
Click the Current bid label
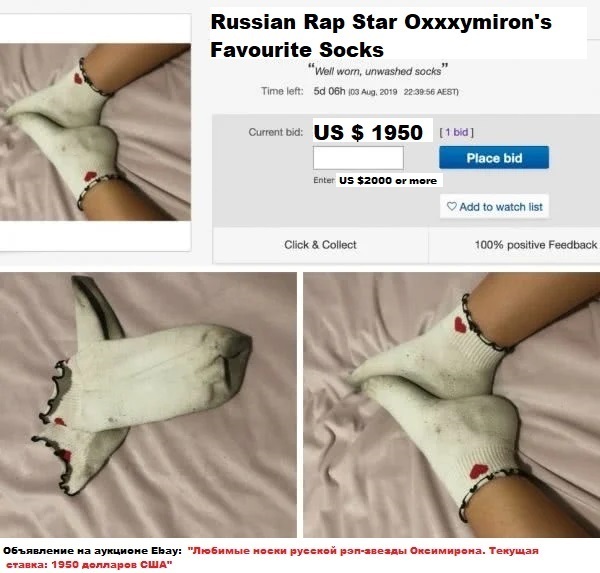276,132
